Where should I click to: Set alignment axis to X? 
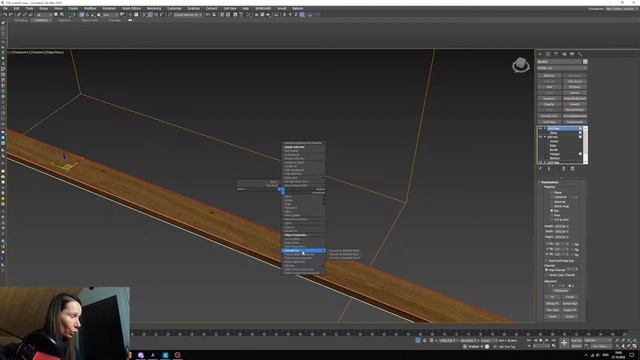pyautogui.click(x=552, y=286)
